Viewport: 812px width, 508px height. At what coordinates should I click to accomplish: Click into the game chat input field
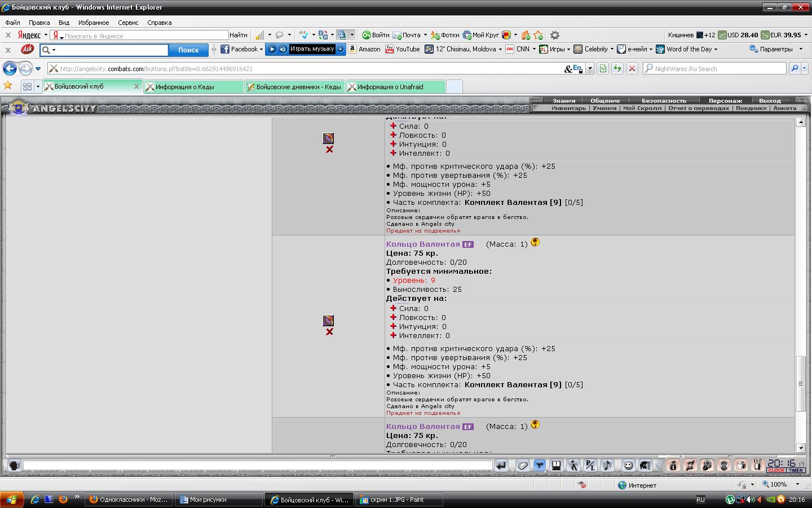click(x=258, y=466)
